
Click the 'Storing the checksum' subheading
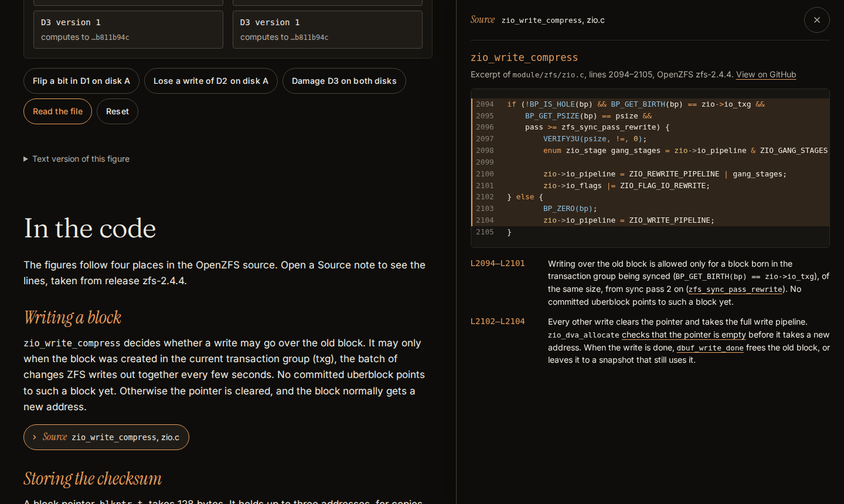[93, 479]
